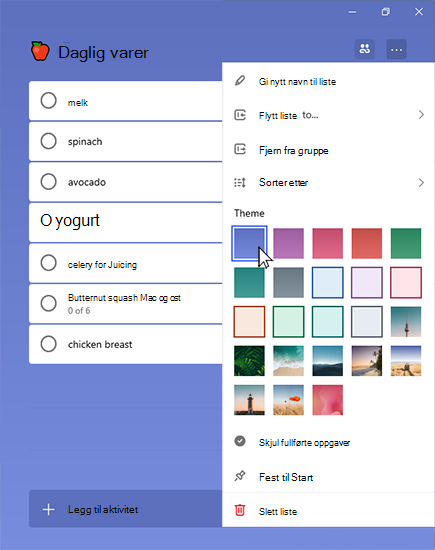Open the share list people icon
The width and height of the screenshot is (435, 550).
[364, 49]
